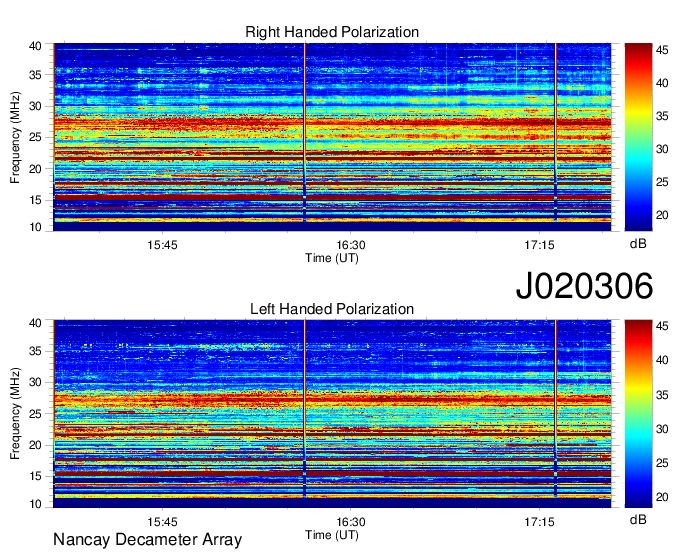Select 17:15 time tick under right-handed plot
The image size is (680, 552).
click(x=539, y=245)
